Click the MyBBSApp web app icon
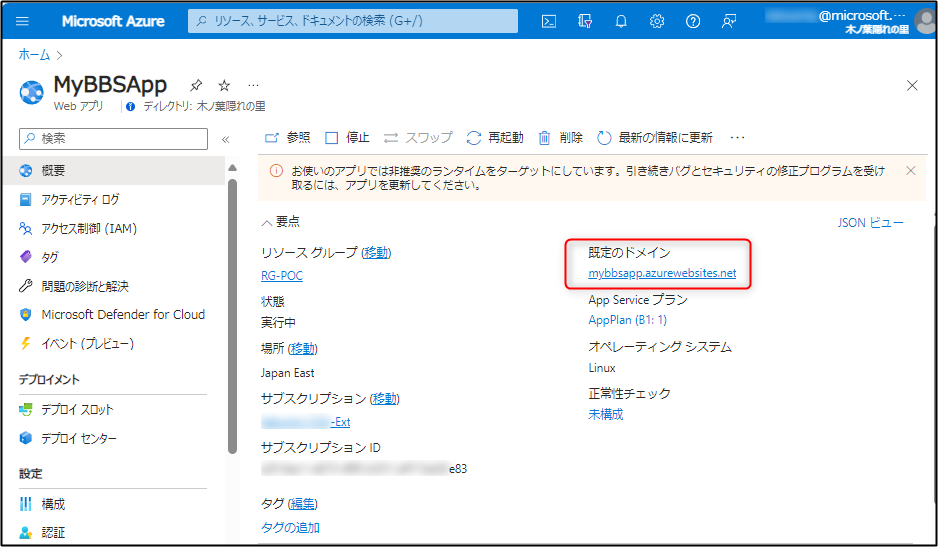This screenshot has height=547, width=938. tap(32, 92)
